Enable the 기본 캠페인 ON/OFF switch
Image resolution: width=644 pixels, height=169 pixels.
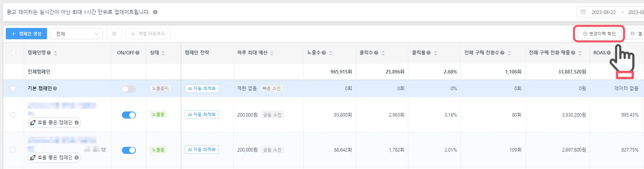[x=128, y=89]
